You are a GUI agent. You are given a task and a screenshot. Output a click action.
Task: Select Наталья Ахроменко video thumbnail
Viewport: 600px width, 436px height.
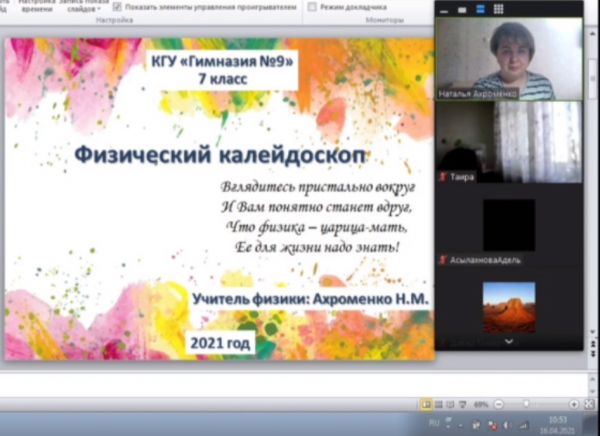pos(509,59)
